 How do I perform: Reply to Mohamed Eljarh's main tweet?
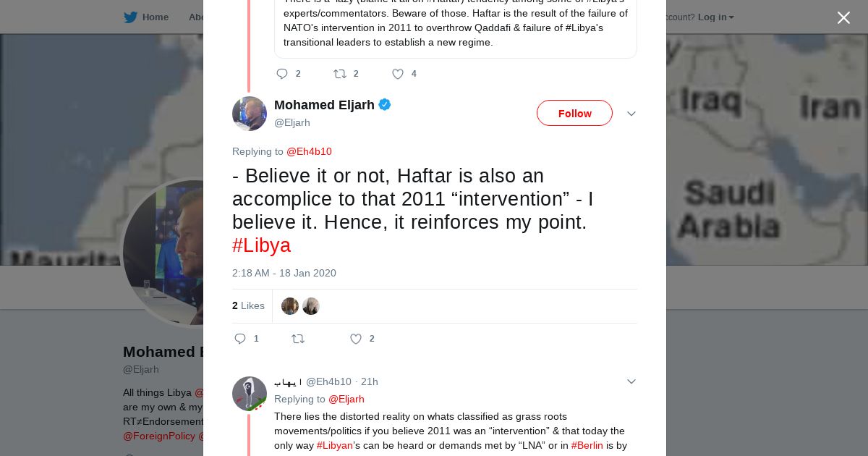click(241, 339)
